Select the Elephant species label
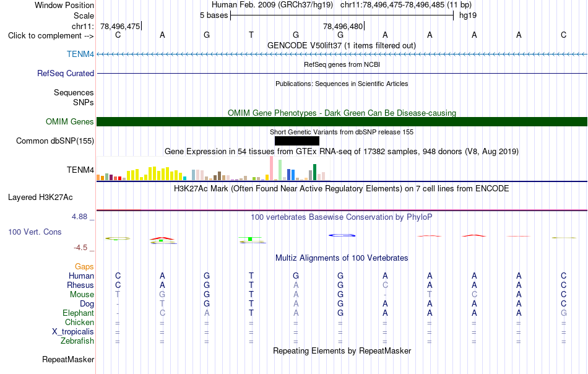Viewport: 588px width, 374px height. pyautogui.click(x=79, y=313)
